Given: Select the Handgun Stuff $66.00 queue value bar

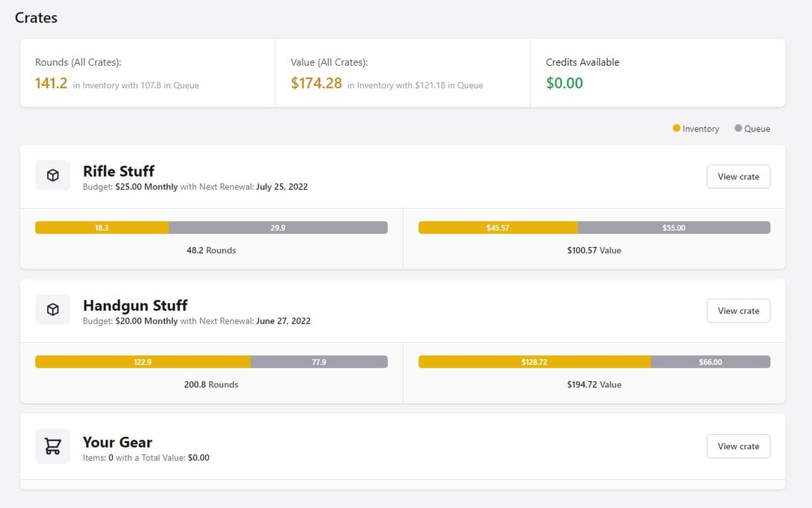Looking at the screenshot, I should [710, 362].
